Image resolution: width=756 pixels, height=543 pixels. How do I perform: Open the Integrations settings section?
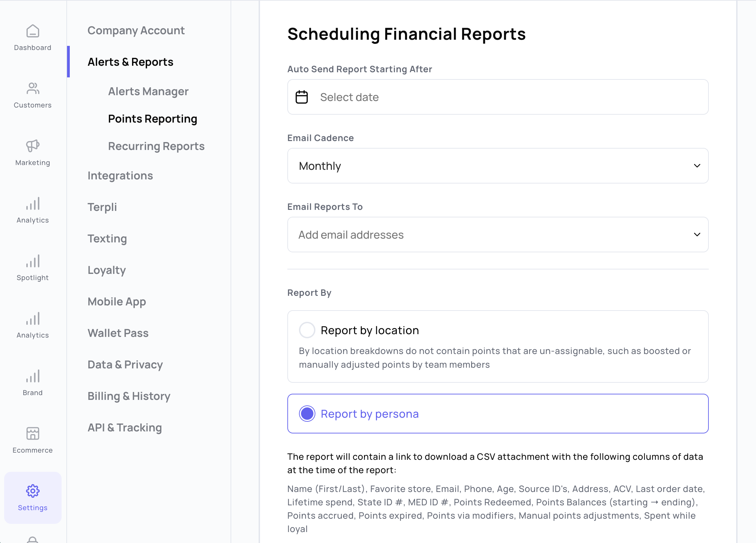coord(120,176)
